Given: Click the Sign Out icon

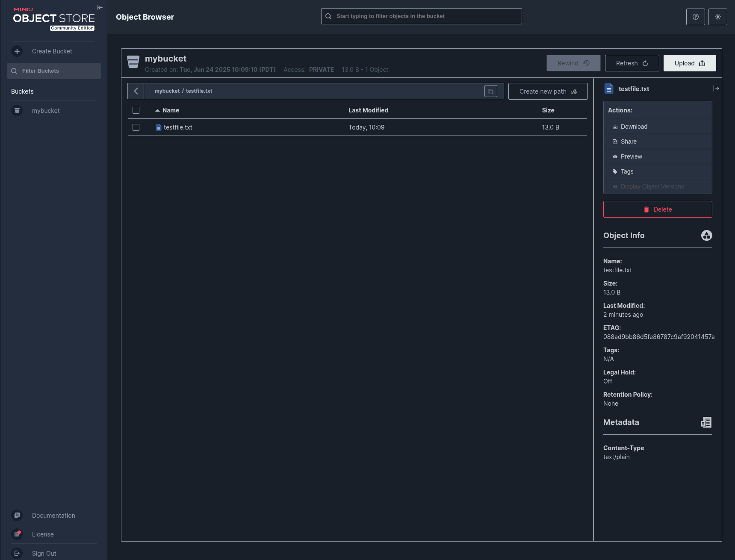Looking at the screenshot, I should point(17,554).
